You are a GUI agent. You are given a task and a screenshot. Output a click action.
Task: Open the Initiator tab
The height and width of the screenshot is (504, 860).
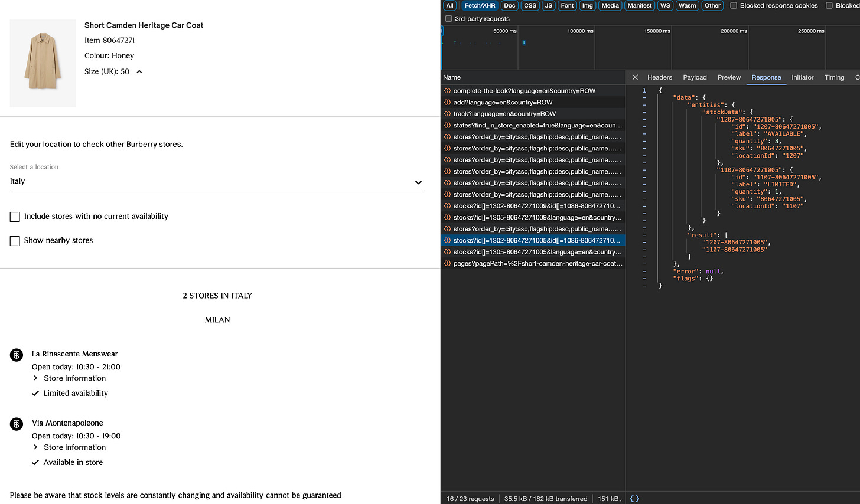(x=803, y=77)
